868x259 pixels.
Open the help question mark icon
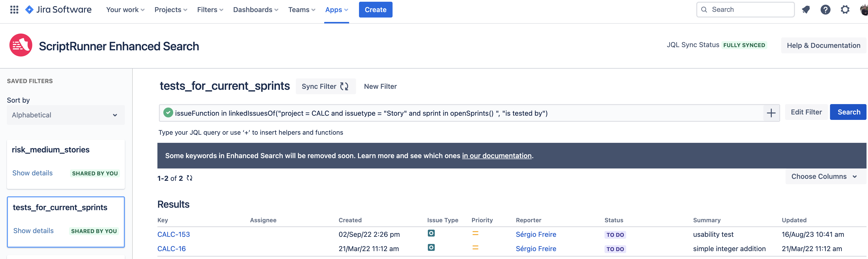[825, 10]
